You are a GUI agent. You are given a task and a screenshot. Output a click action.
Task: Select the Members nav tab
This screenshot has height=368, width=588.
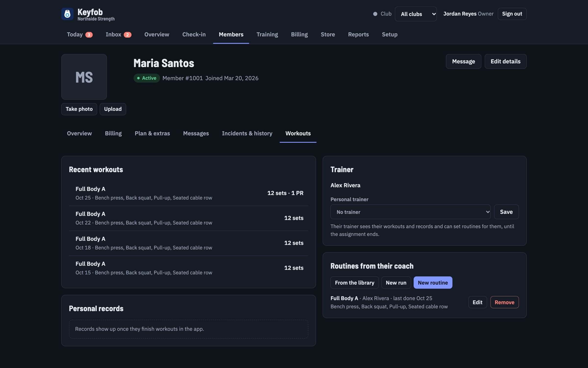(x=231, y=34)
